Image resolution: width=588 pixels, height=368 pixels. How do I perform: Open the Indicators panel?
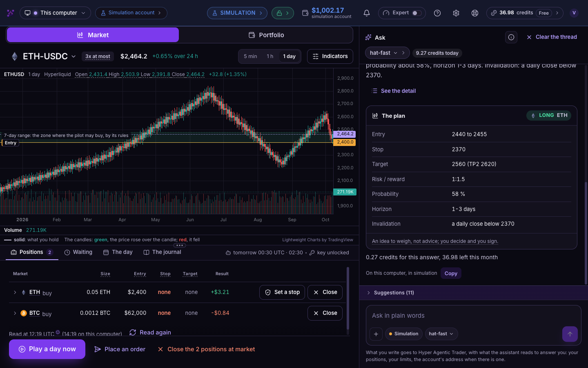(330, 56)
